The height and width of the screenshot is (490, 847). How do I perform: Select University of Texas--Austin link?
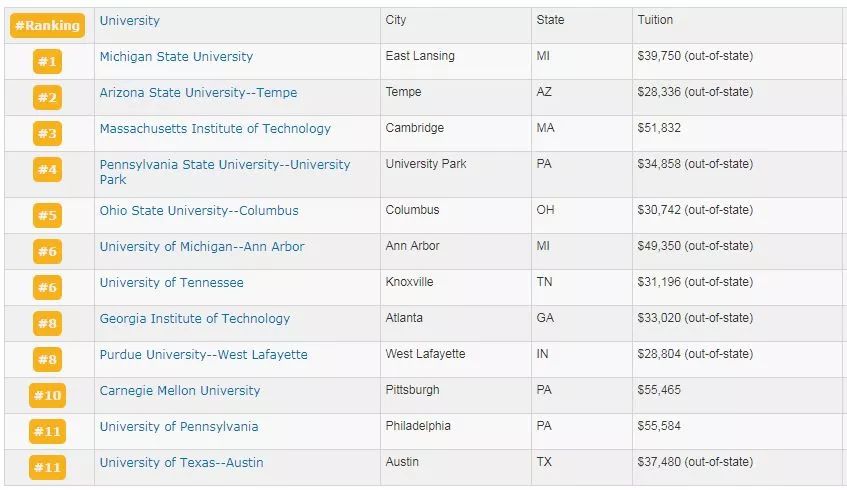click(x=181, y=463)
